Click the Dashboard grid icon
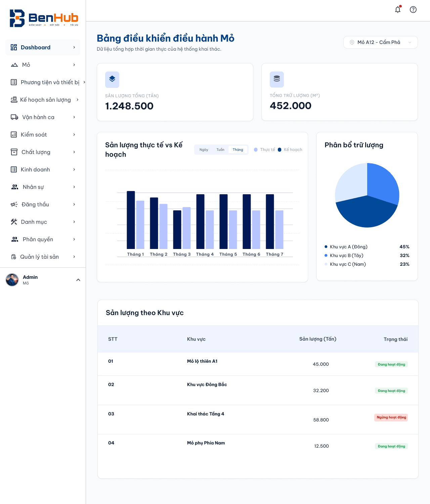This screenshot has width=430, height=504. point(14,47)
